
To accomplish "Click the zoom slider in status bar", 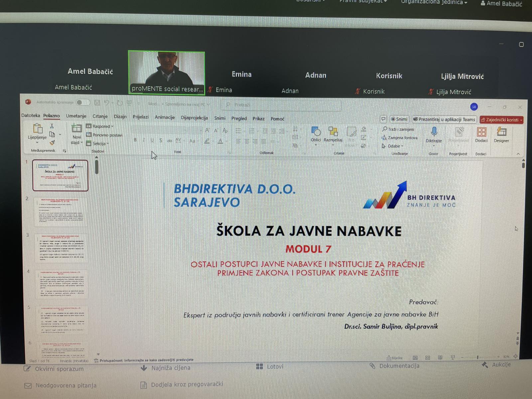I will click(480, 357).
